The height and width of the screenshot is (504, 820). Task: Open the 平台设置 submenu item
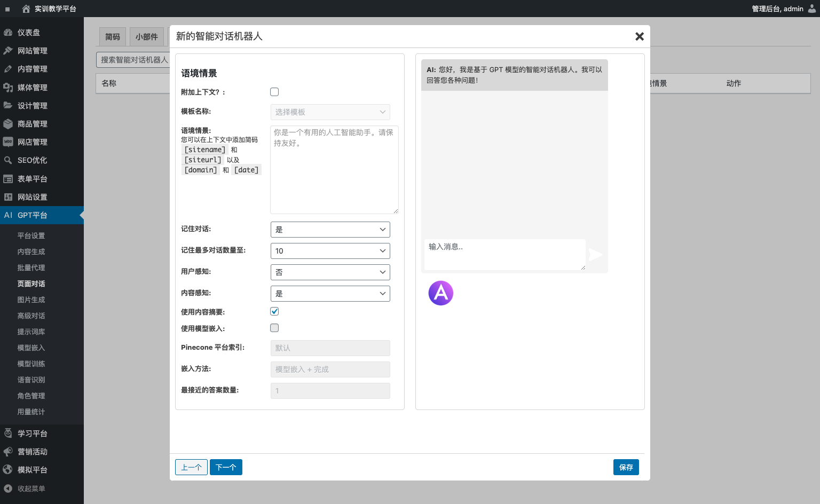tap(31, 236)
